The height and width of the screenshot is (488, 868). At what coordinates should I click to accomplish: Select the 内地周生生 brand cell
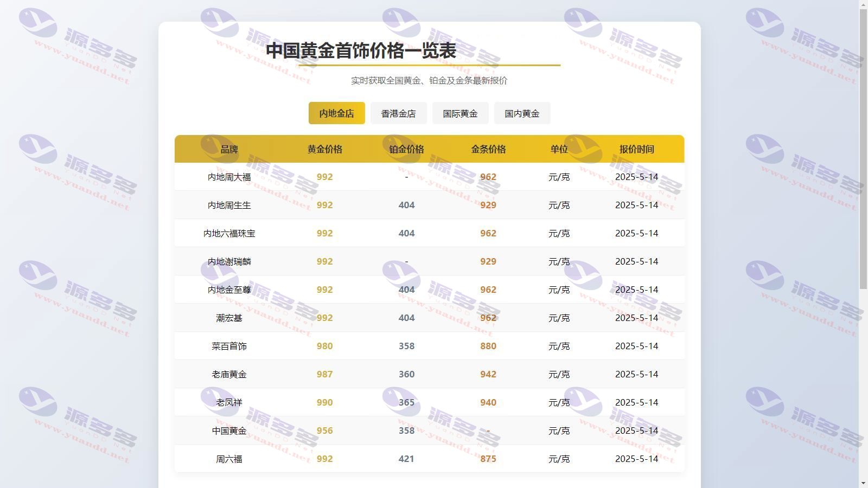pos(229,205)
